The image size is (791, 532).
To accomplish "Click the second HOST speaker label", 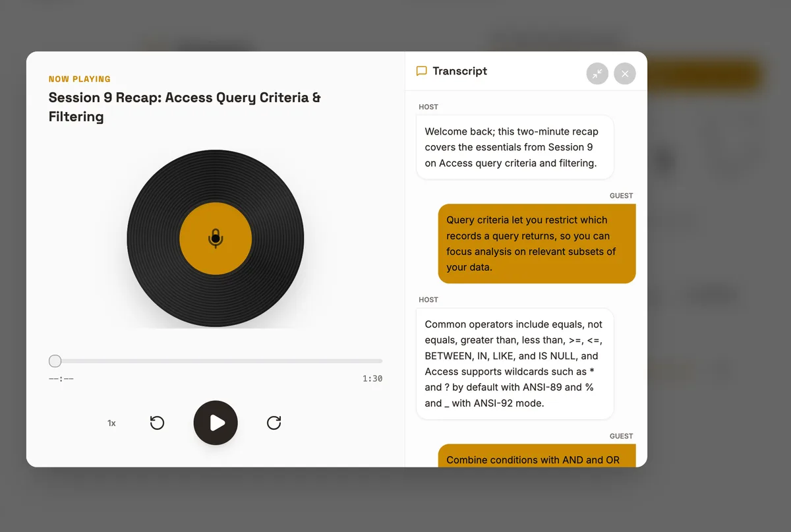I will click(x=428, y=300).
